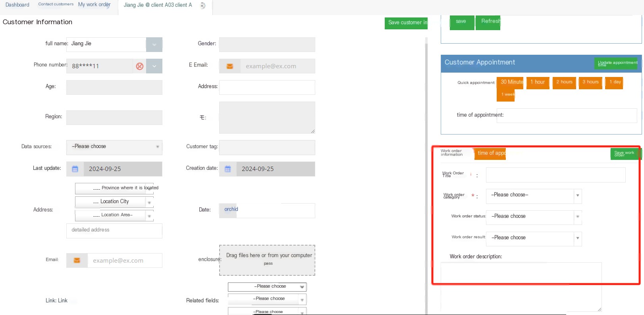This screenshot has height=315, width=644.
Task: Open first Related fields Please choose dropdown
Action: click(267, 286)
